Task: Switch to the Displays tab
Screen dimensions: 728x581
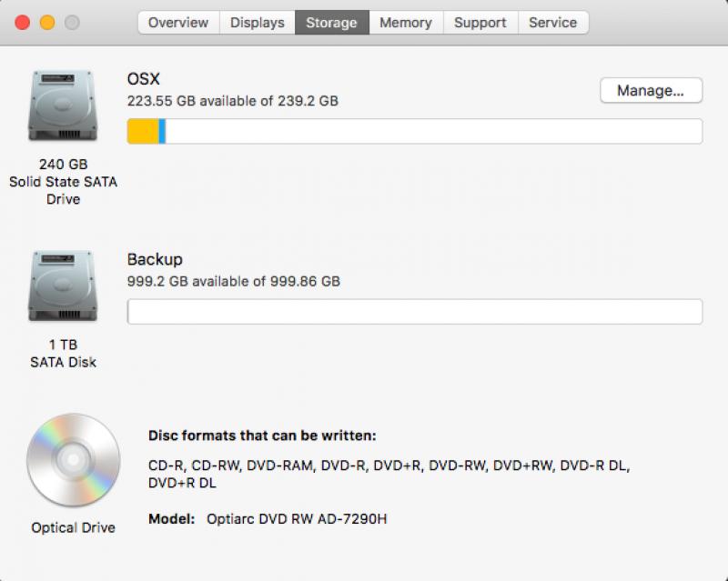Action: (258, 22)
